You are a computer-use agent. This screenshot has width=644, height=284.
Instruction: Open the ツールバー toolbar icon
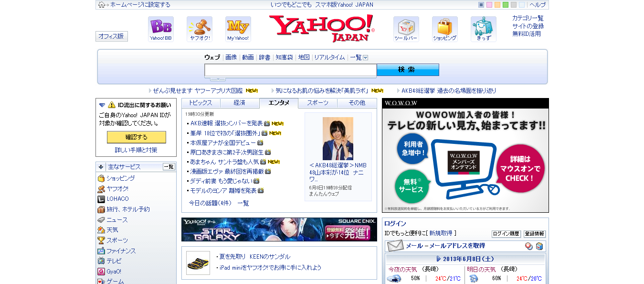click(406, 29)
